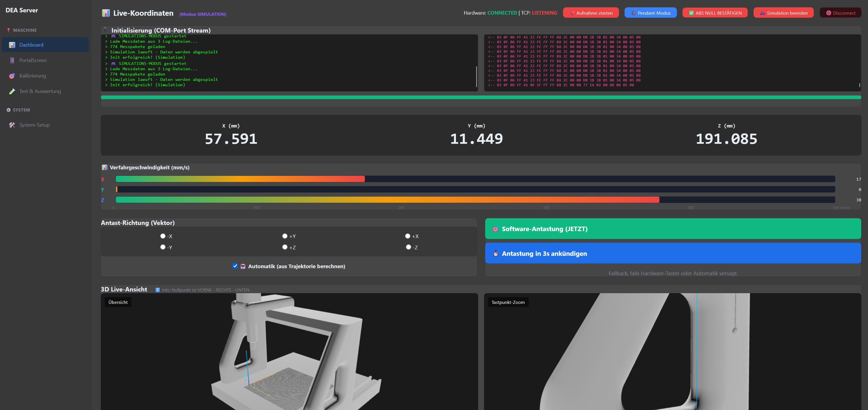
Task: Click the X axis speed bar
Action: pyautogui.click(x=475, y=179)
